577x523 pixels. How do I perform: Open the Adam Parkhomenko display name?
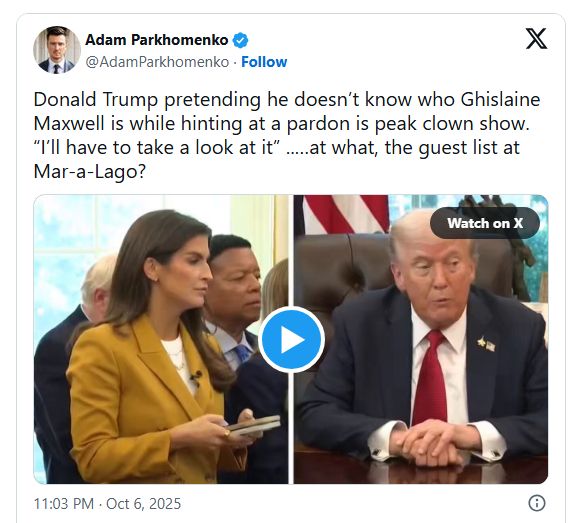coord(157,40)
